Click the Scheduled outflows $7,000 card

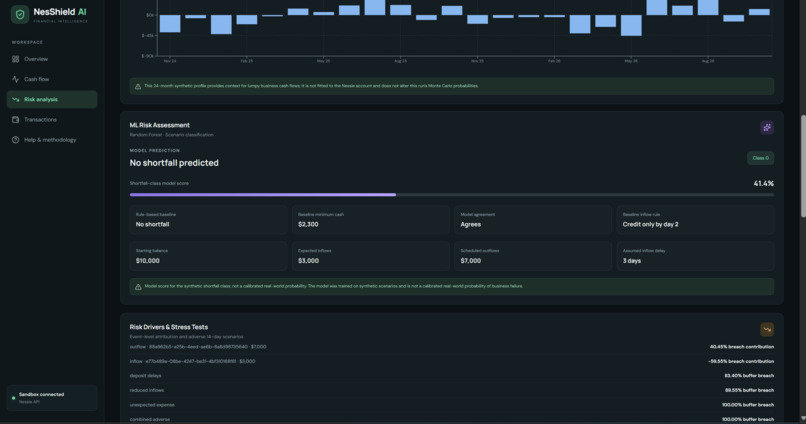533,256
